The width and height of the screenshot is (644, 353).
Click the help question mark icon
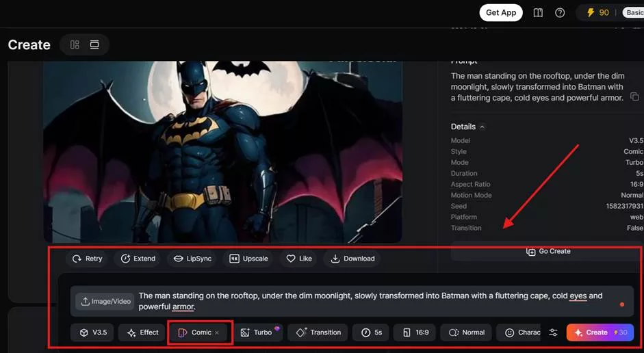click(x=560, y=13)
